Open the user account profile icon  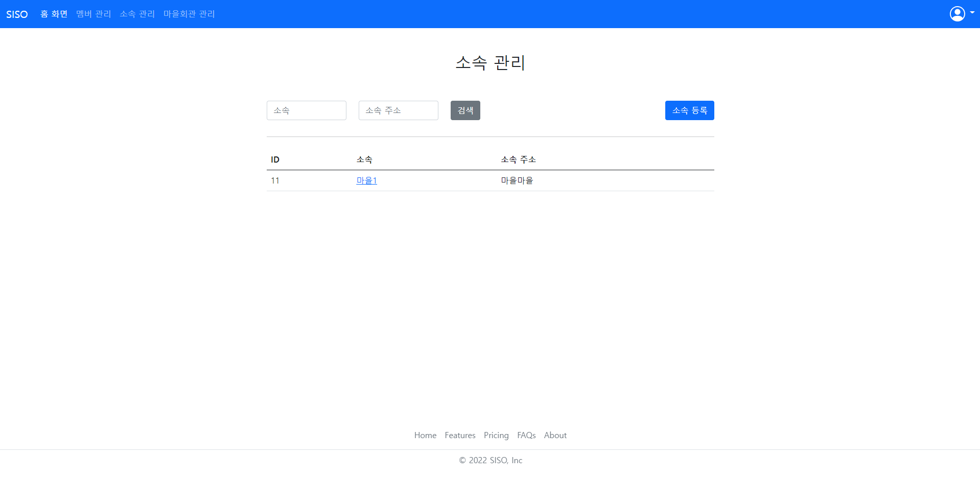(x=956, y=14)
